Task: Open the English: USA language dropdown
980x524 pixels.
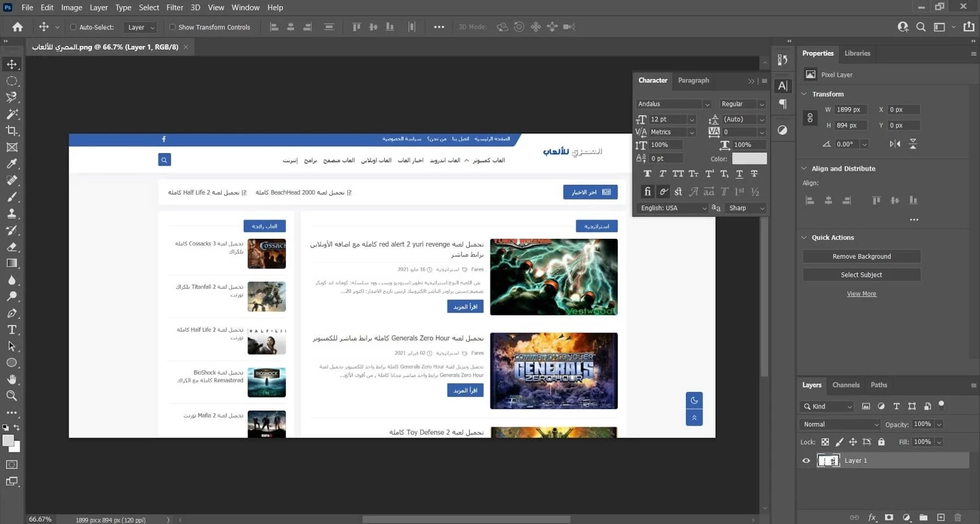Action: coord(673,208)
